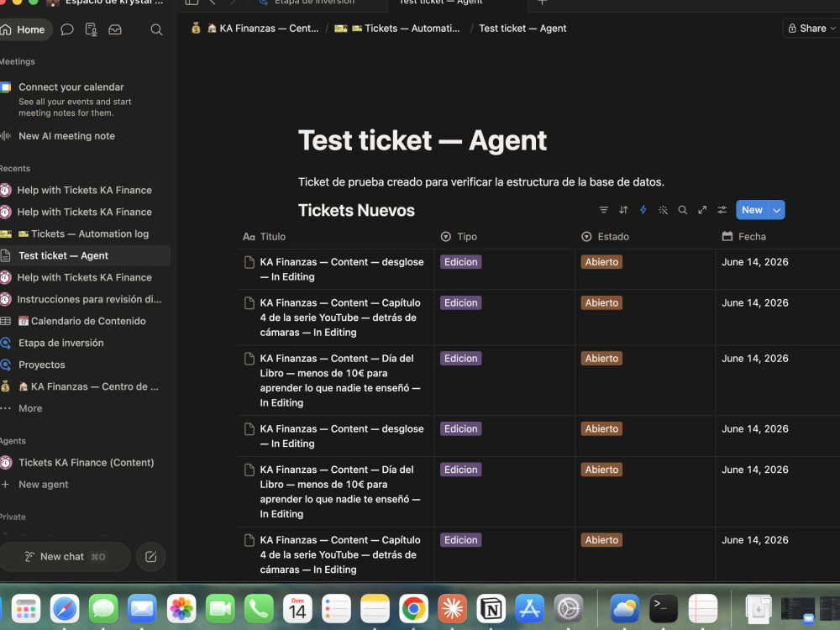This screenshot has width=840, height=630.
Task: Open Tickets KA Finance (Content) agent
Action: [x=83, y=463]
